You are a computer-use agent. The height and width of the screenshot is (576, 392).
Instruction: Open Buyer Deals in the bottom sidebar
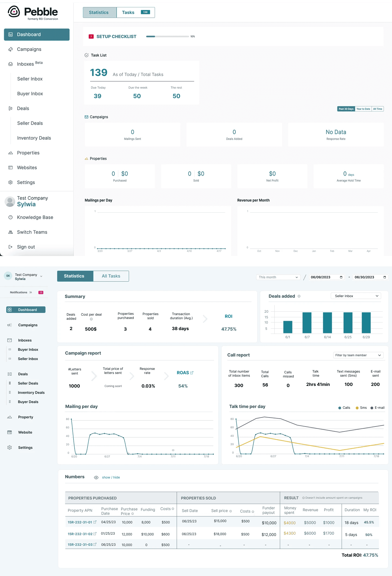(28, 402)
